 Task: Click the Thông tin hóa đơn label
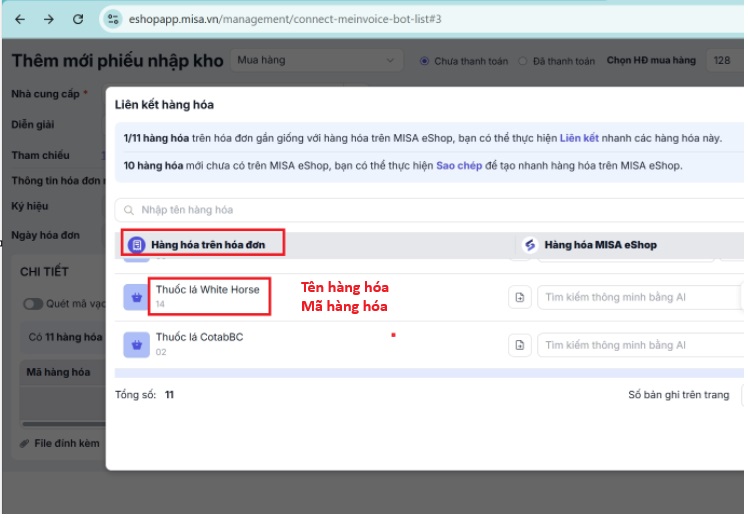coord(58,181)
